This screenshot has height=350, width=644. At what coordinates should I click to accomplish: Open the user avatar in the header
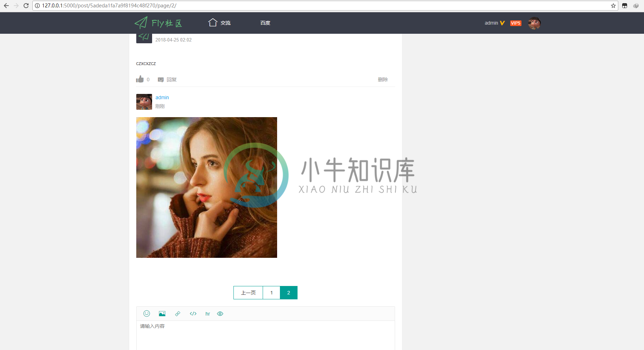534,23
